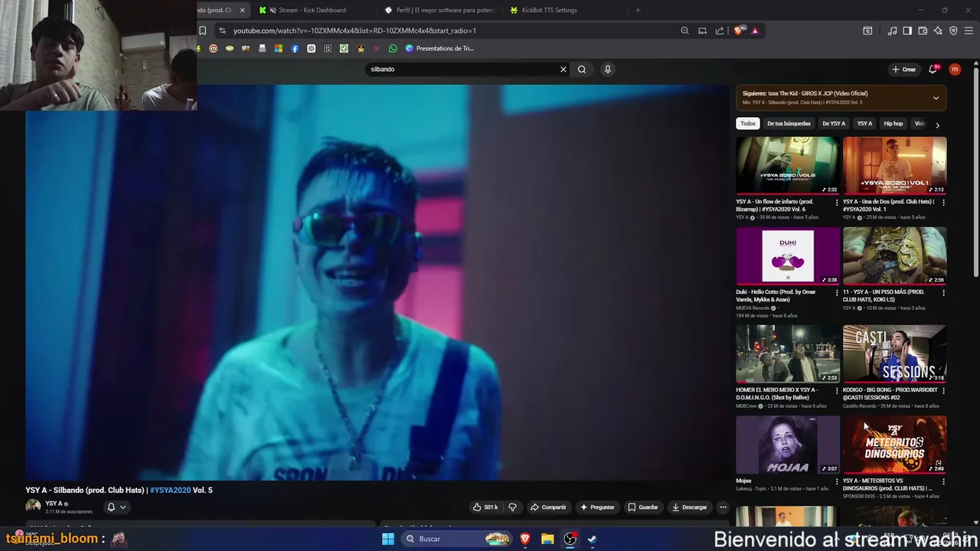Switch to the Perfil browser tab

440,10
